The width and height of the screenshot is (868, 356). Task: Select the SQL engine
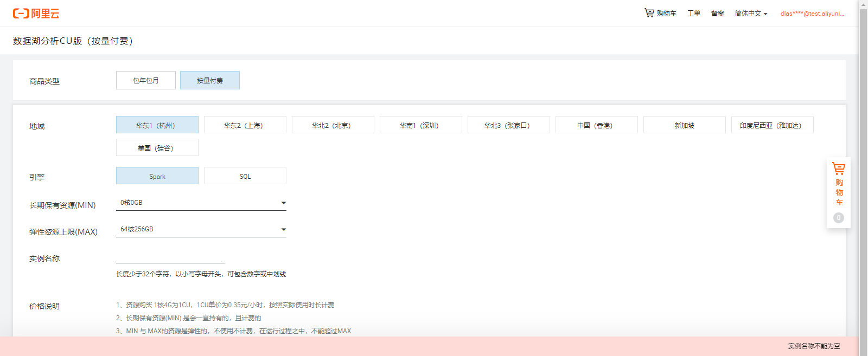point(245,176)
